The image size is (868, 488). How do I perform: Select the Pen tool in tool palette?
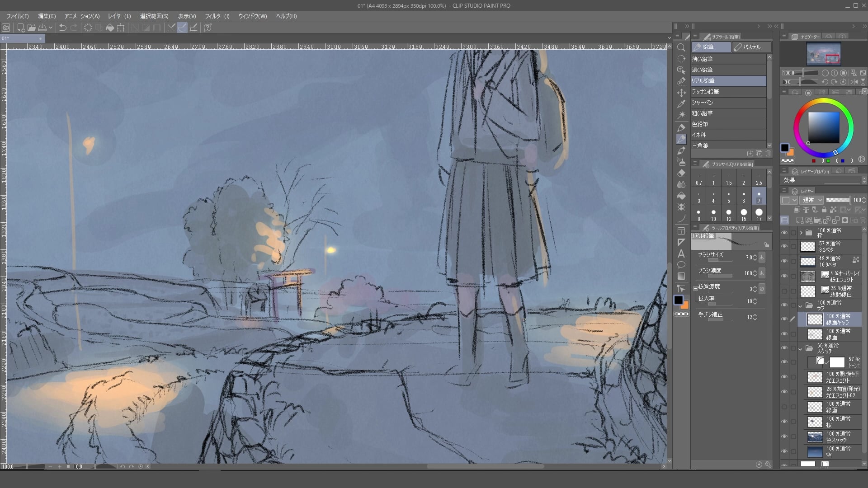click(681, 128)
